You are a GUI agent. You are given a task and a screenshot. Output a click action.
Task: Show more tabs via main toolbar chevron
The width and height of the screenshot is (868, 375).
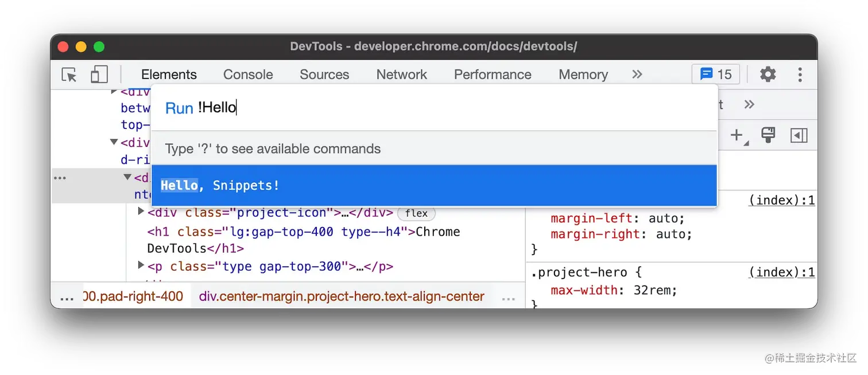(x=637, y=75)
